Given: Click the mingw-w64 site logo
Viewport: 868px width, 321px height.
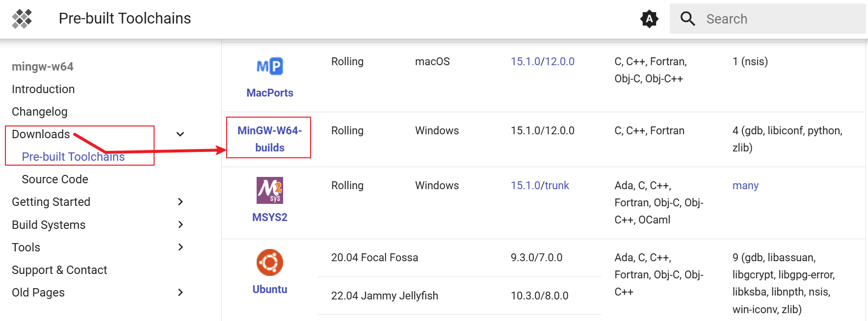Looking at the screenshot, I should [x=22, y=19].
